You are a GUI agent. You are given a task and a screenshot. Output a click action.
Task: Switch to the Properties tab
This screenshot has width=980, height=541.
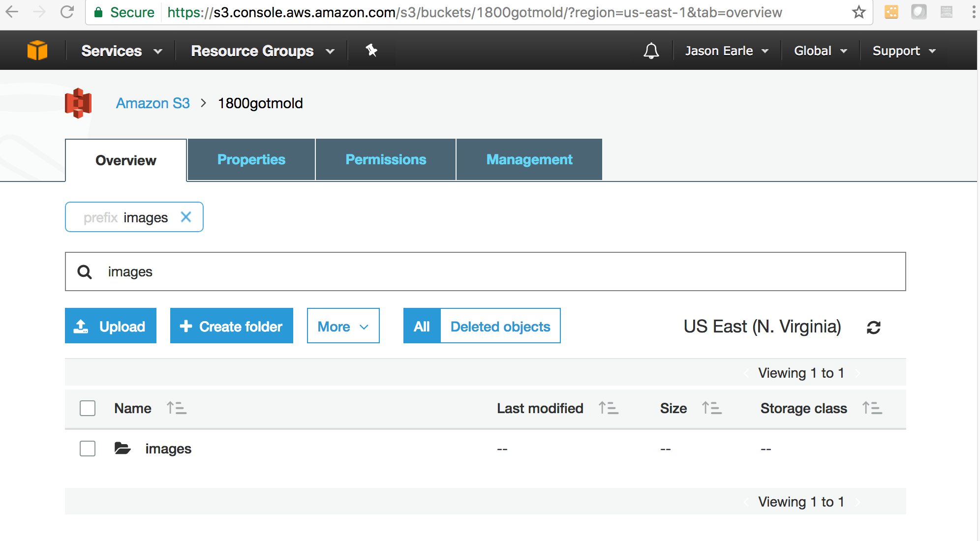tap(251, 159)
